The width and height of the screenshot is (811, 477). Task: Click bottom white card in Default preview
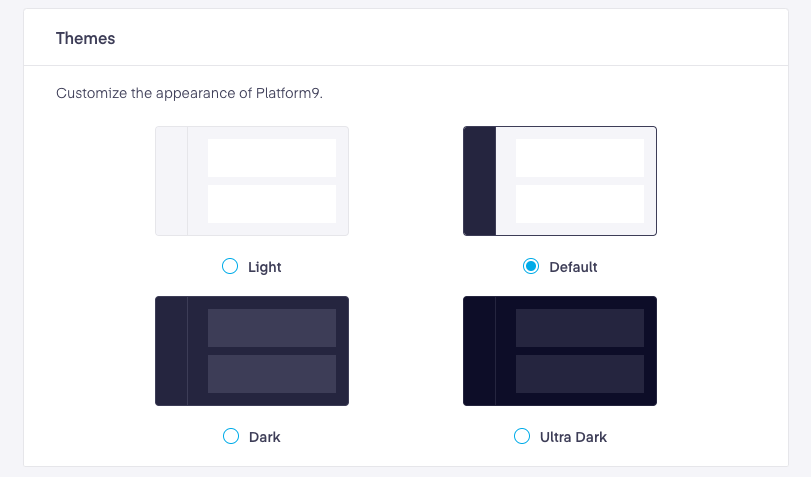pyautogui.click(x=580, y=204)
